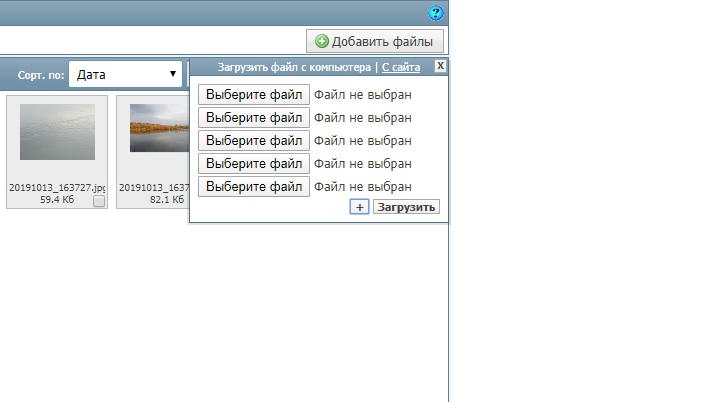Add another file field with plus button
This screenshot has width=728, height=402.
(x=360, y=207)
